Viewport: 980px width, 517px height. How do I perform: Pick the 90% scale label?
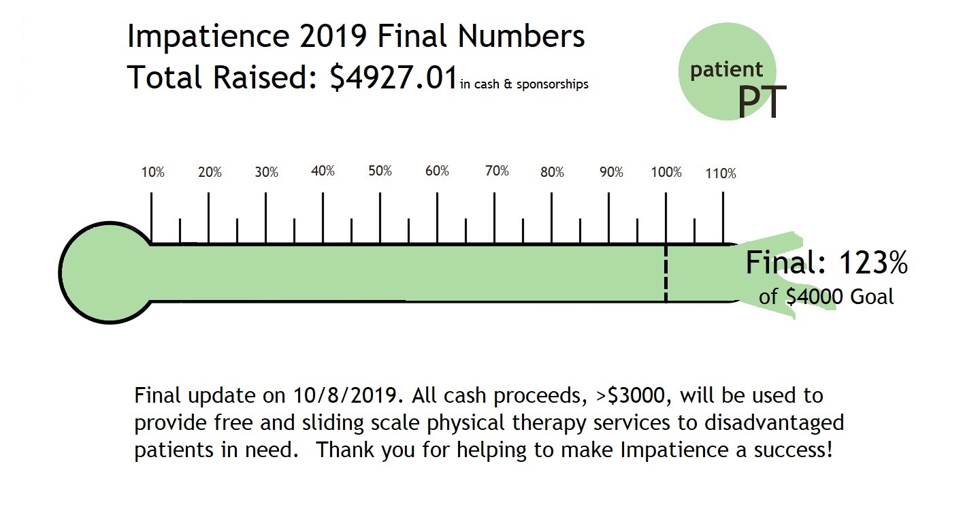[x=611, y=173]
